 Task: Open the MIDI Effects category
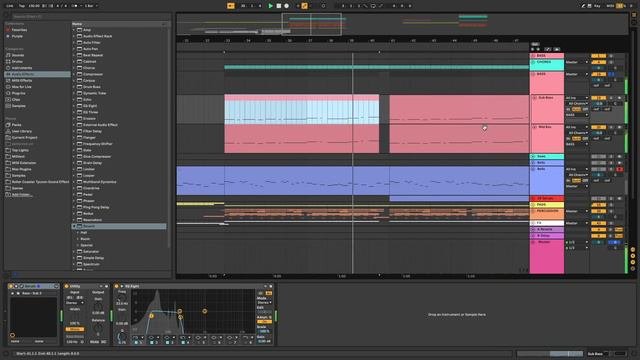point(22,80)
